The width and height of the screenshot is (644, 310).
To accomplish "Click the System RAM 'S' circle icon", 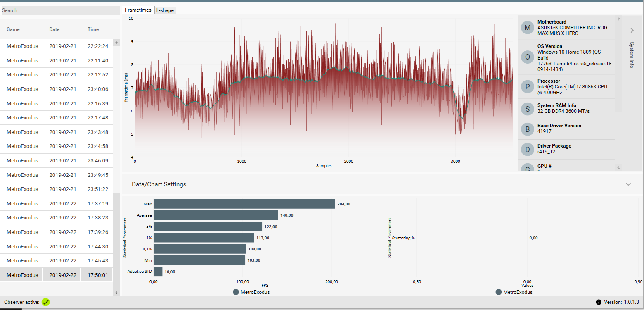I will [527, 109].
